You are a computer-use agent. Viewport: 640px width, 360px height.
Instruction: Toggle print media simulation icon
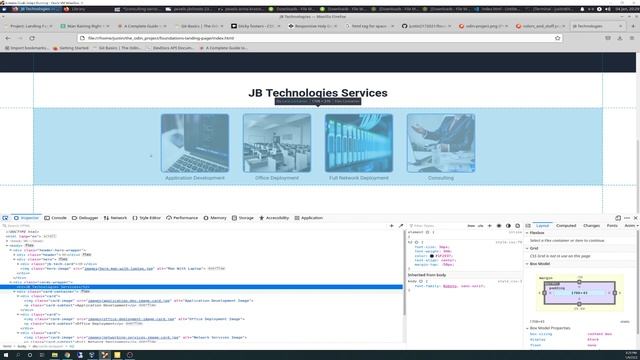coord(518,226)
